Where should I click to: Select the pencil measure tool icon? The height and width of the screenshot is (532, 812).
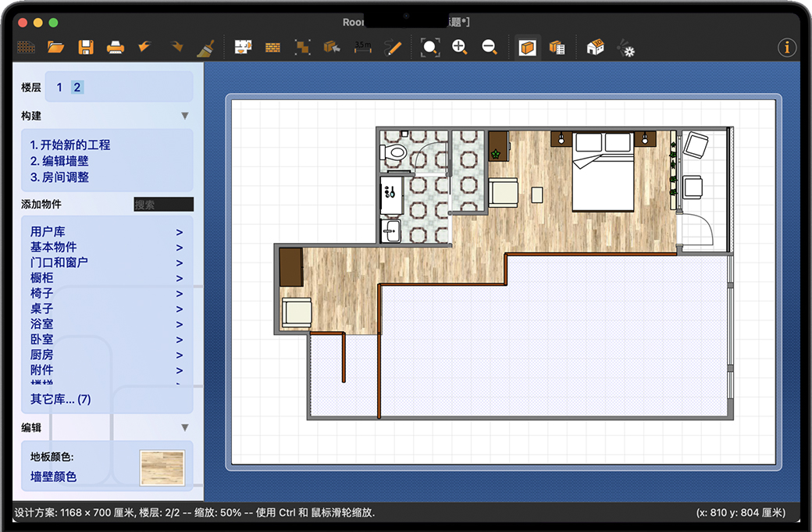[x=393, y=48]
